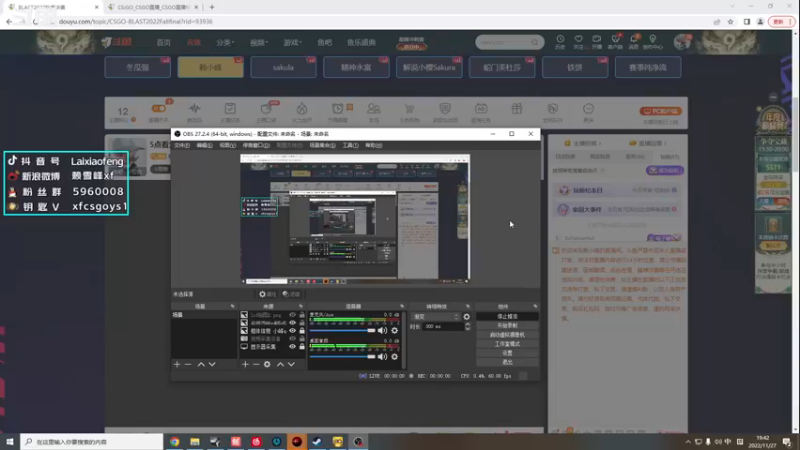
Task: Open the OBS 文件(F) menu
Action: point(182,145)
